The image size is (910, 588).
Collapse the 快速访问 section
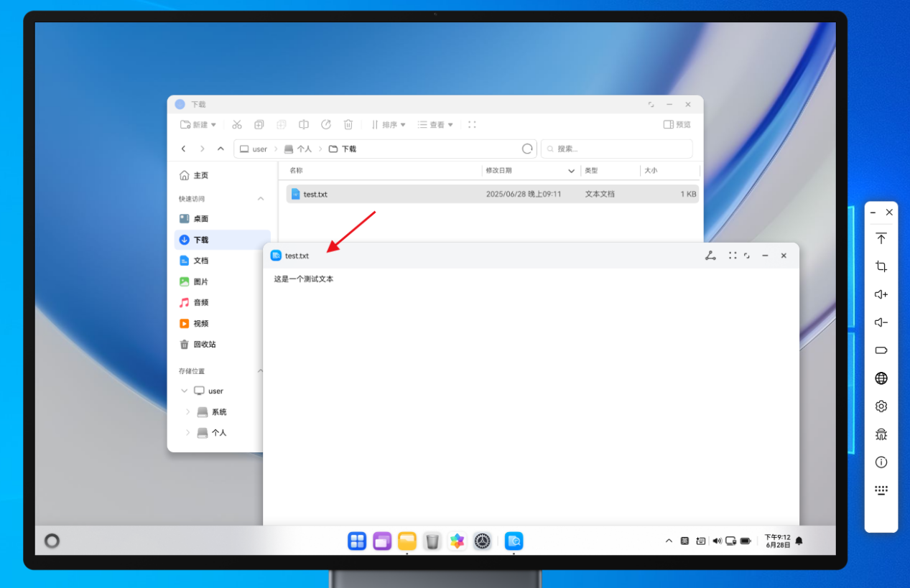pyautogui.click(x=261, y=199)
